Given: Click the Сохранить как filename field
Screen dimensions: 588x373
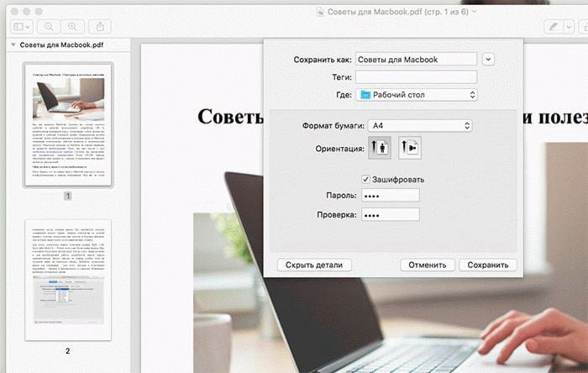Looking at the screenshot, I should pos(416,60).
